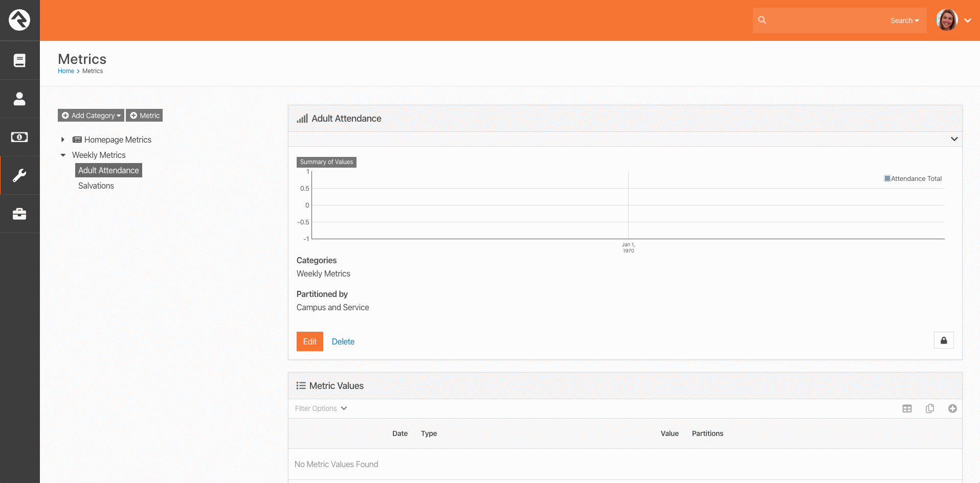The width and height of the screenshot is (980, 483).
Task: Open the Rock RMS home logo
Action: click(x=19, y=20)
